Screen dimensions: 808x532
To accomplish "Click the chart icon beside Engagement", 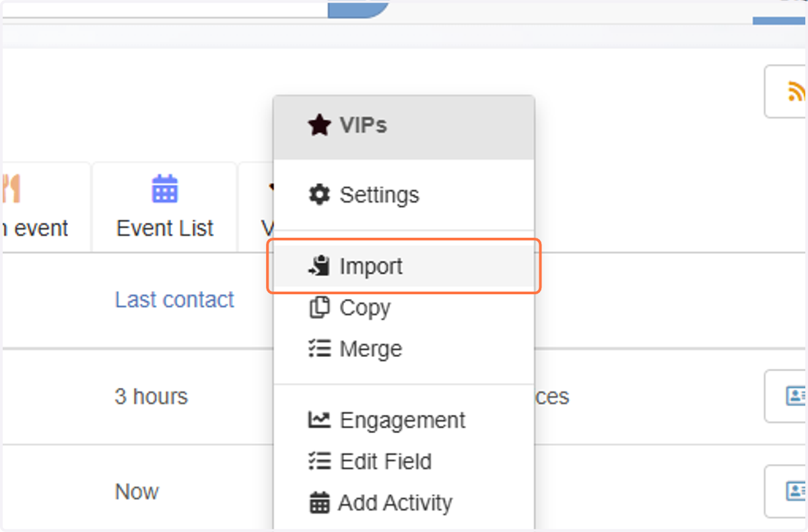I will 319,420.
